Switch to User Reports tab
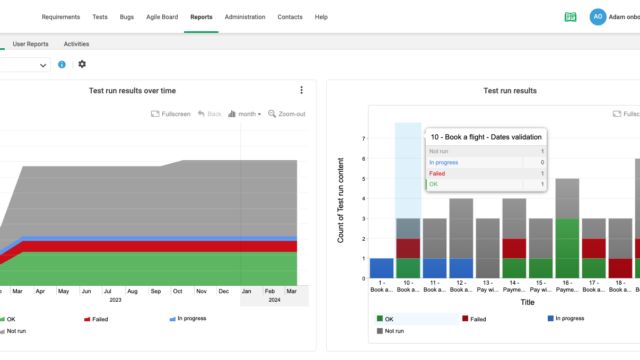This screenshot has height=360, width=640. point(30,44)
